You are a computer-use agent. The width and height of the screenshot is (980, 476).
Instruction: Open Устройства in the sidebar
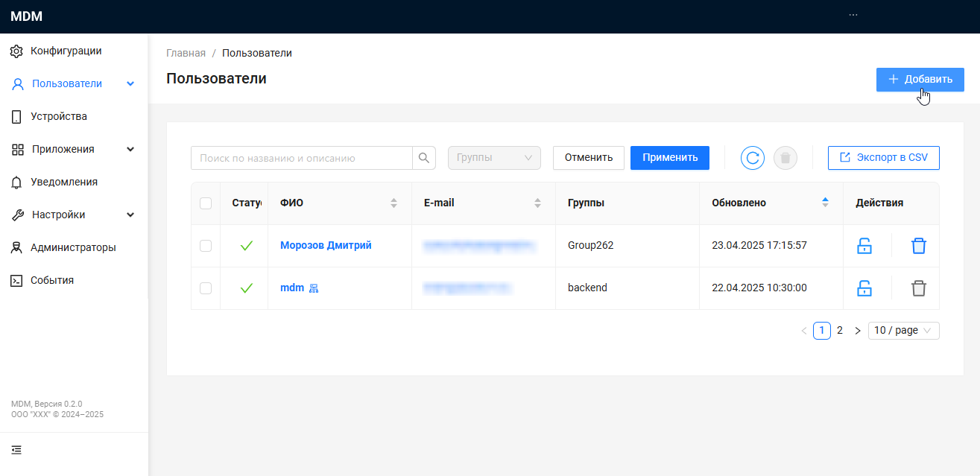click(58, 116)
